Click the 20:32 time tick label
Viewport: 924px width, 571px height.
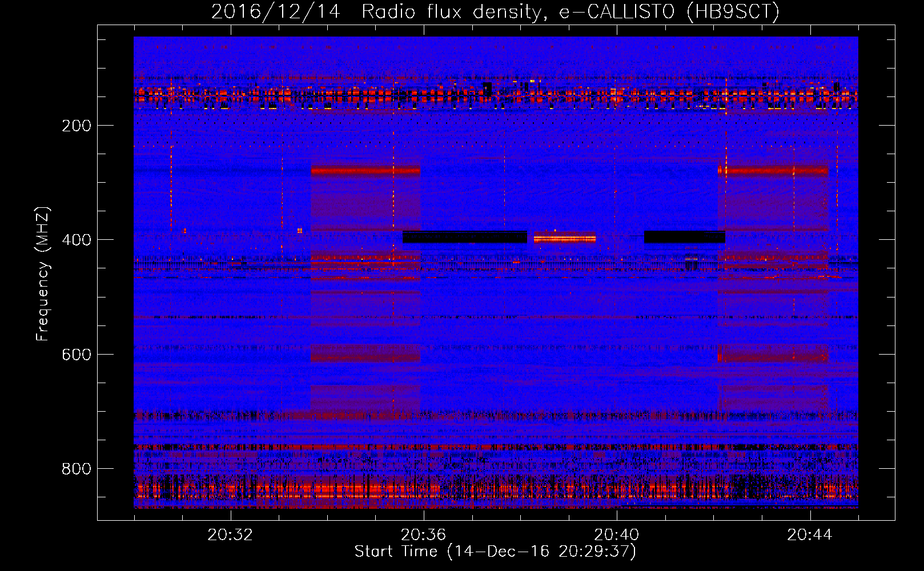pyautogui.click(x=230, y=535)
